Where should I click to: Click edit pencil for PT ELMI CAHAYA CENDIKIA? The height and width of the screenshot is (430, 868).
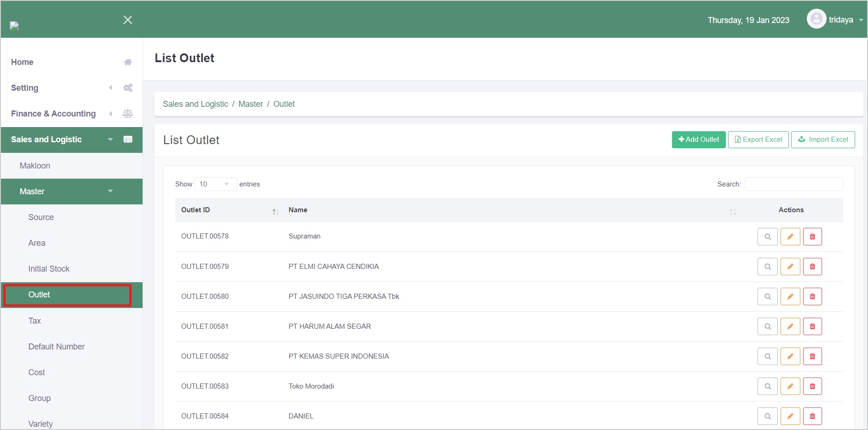790,267
